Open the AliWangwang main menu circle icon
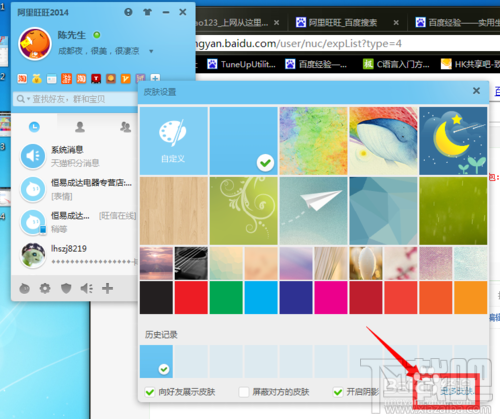500x419 pixels. (x=128, y=12)
